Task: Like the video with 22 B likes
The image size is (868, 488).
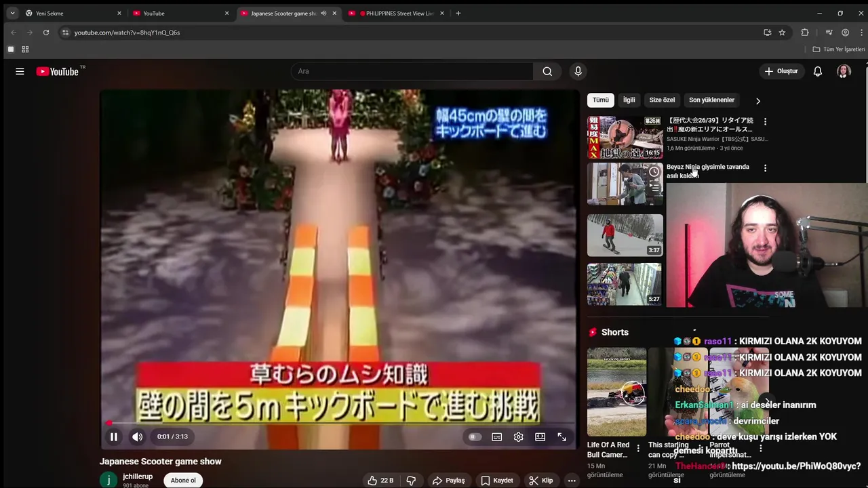Action: coord(380,481)
